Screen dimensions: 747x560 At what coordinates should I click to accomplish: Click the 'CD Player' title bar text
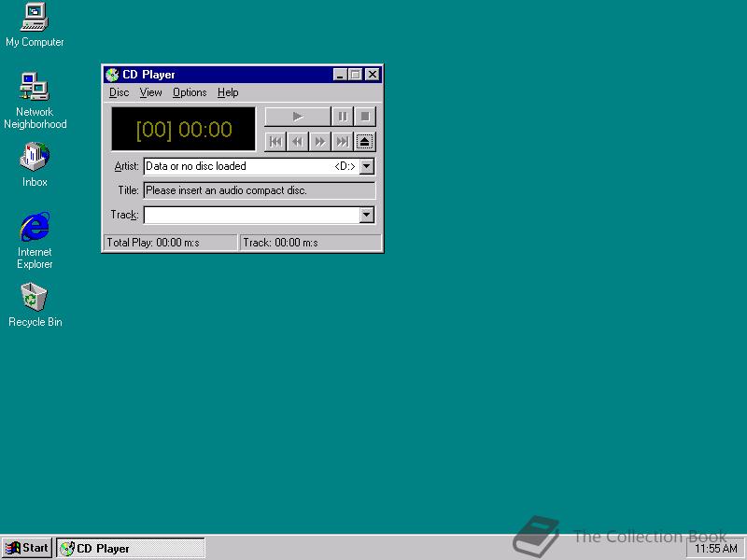point(148,75)
